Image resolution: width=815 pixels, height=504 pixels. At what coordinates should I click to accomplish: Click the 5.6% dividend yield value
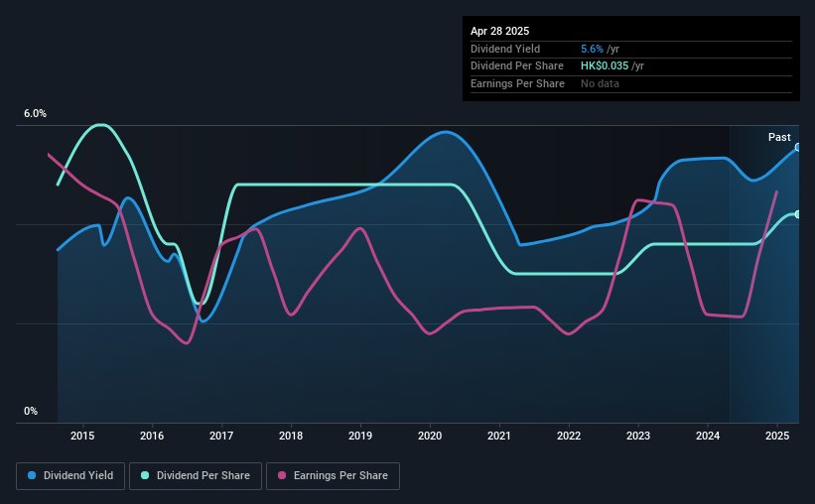[592, 49]
